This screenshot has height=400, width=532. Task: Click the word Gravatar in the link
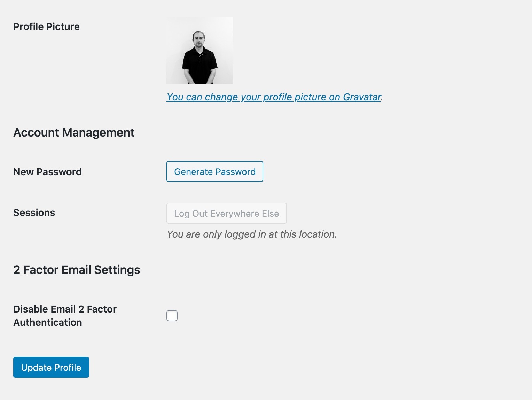pyautogui.click(x=362, y=97)
